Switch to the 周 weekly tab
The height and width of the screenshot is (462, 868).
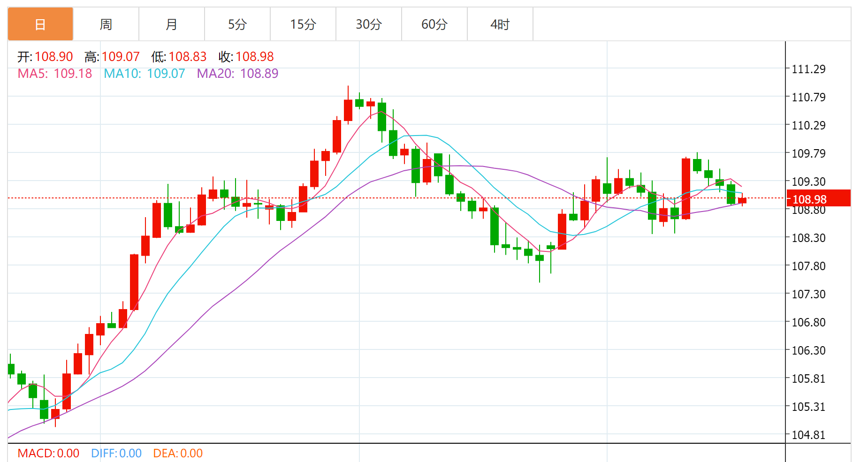[x=106, y=24]
